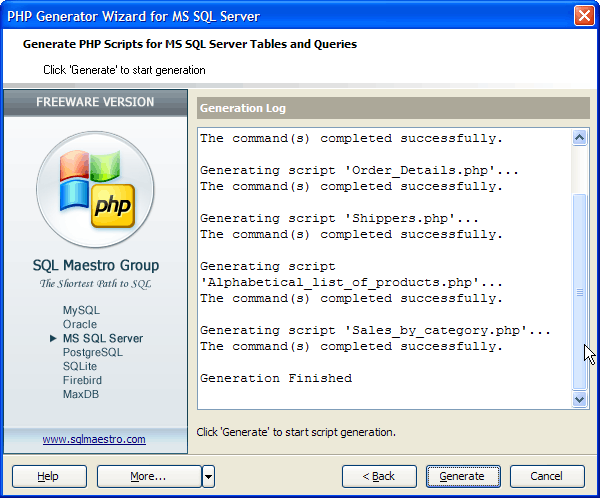Click the log line mentioning 'Order_Details.php'
The width and height of the screenshot is (600, 498).
359,170
